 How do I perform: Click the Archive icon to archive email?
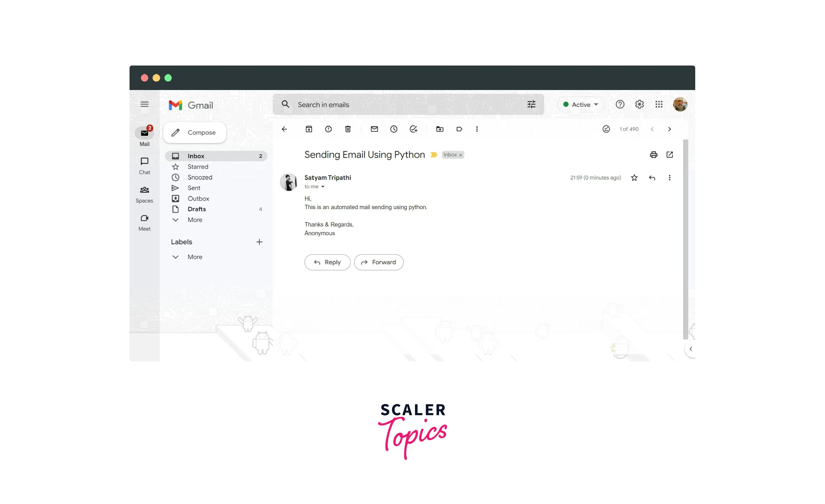point(308,129)
